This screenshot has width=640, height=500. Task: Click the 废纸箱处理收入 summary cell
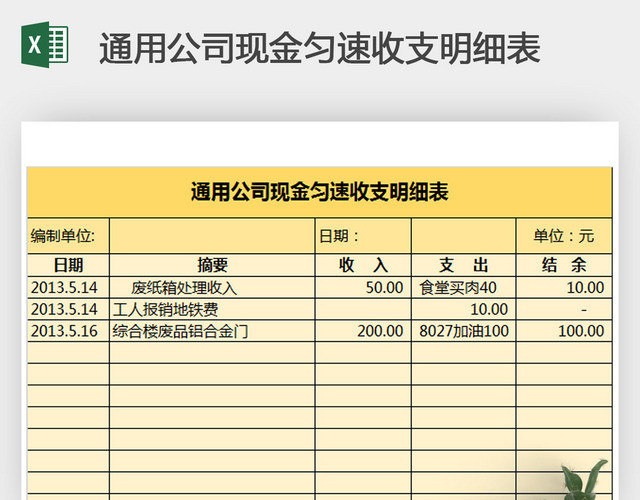point(212,287)
